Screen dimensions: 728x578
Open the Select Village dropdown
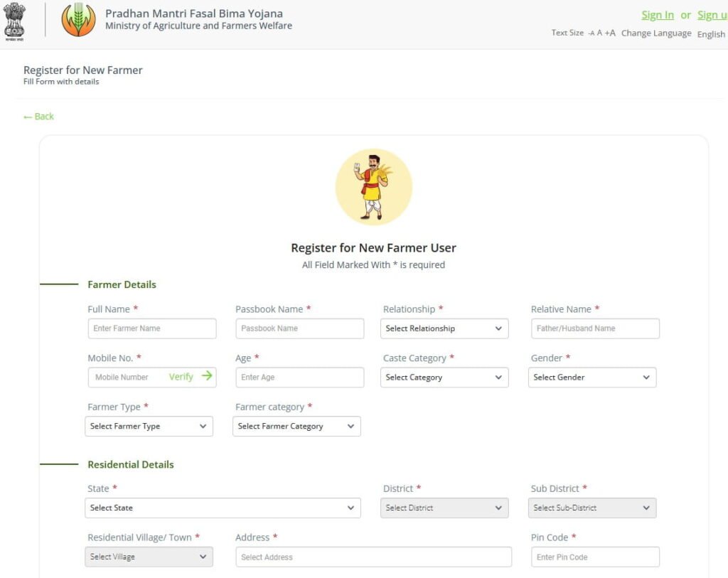coord(149,557)
